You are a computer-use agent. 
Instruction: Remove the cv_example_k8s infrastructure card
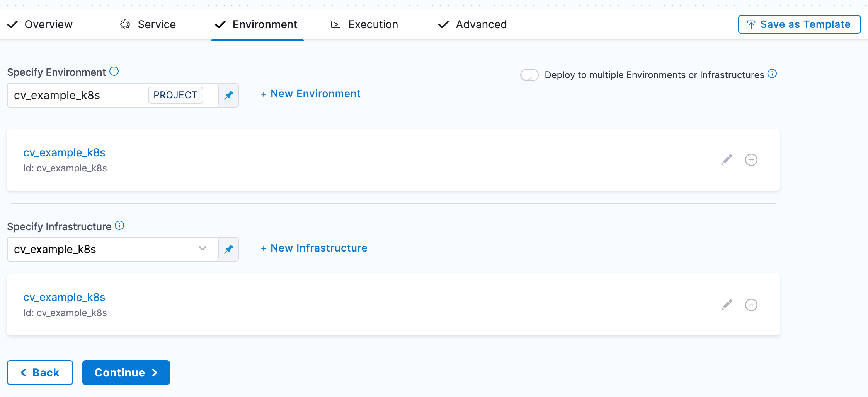(751, 305)
